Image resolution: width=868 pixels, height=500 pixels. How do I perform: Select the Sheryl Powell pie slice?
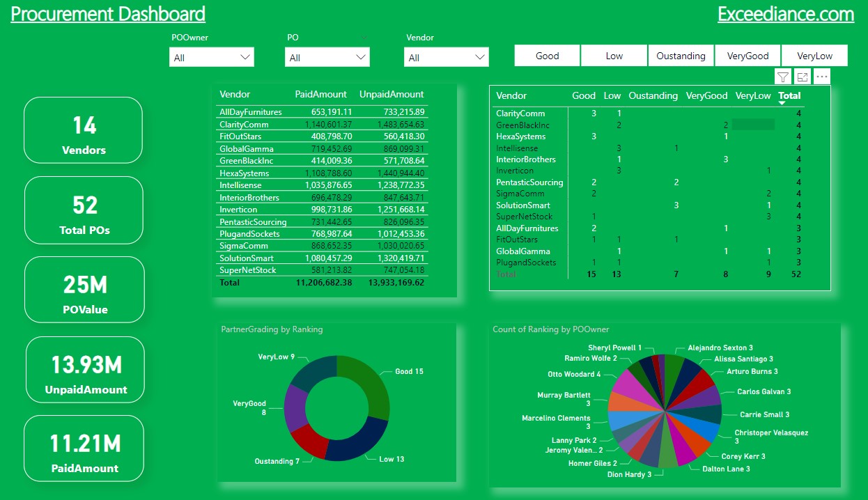tap(656, 359)
